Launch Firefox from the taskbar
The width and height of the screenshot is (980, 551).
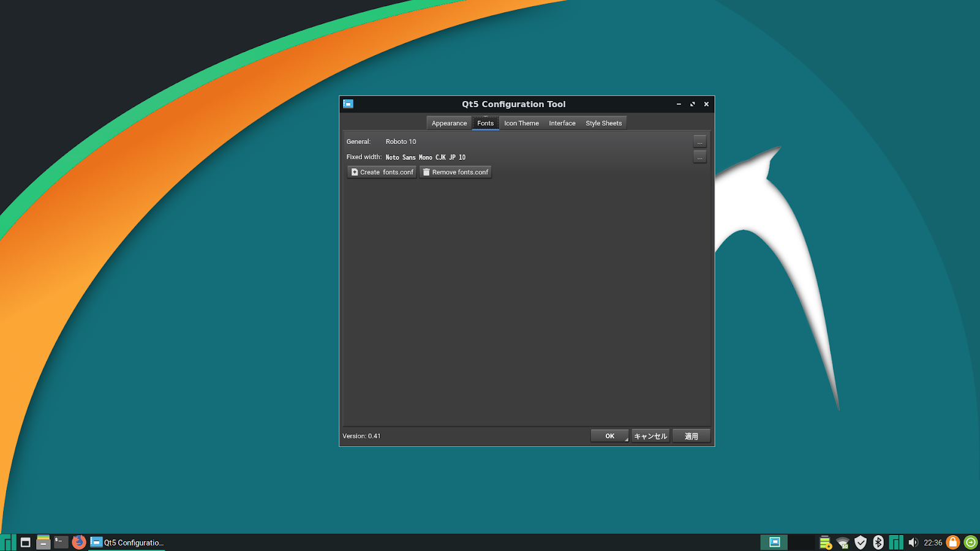pyautogui.click(x=79, y=542)
